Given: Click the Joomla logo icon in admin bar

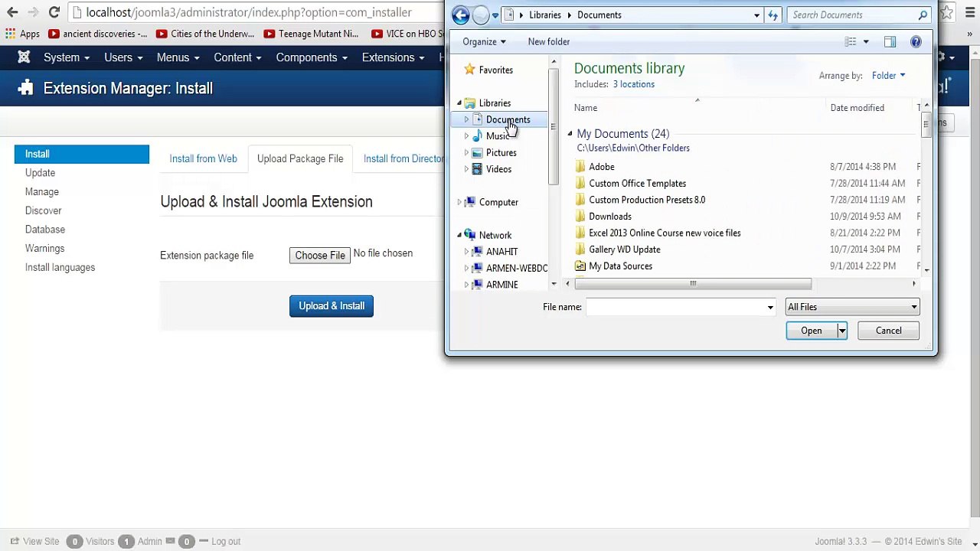Looking at the screenshot, I should [24, 57].
